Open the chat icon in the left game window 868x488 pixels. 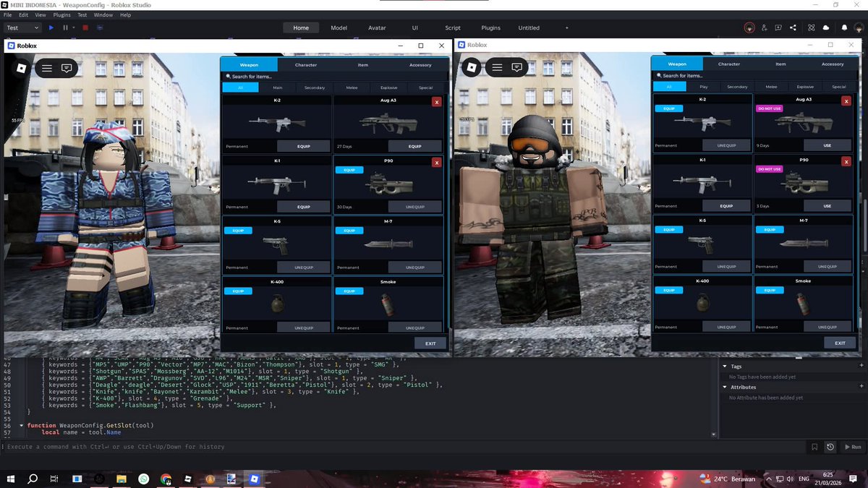point(67,68)
